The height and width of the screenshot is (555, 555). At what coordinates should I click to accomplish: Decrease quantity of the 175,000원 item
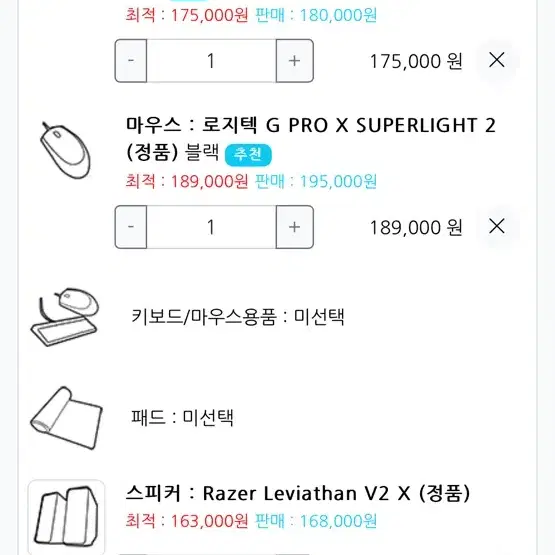131,61
